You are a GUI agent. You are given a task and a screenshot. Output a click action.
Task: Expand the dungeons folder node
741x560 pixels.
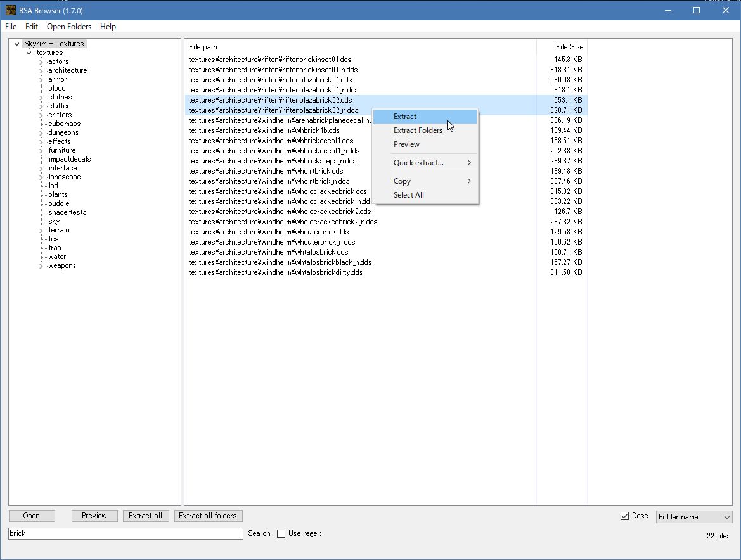pyautogui.click(x=41, y=132)
